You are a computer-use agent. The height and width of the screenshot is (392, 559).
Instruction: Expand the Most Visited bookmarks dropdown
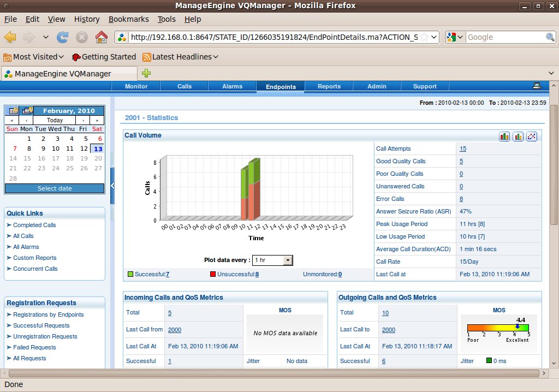(x=61, y=57)
